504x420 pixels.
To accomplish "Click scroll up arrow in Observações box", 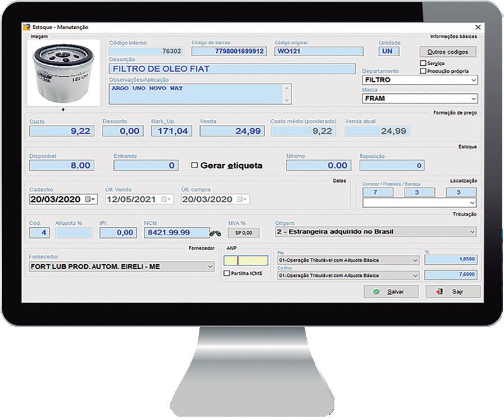I will [287, 88].
